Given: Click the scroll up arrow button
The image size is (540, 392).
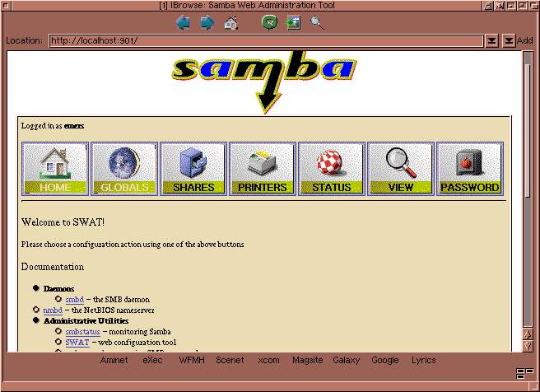Looking at the screenshot, I should [x=528, y=334].
